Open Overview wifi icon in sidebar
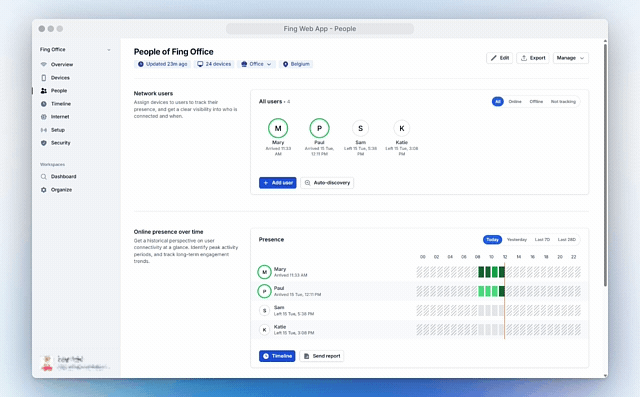This screenshot has width=640, height=397. click(x=44, y=64)
